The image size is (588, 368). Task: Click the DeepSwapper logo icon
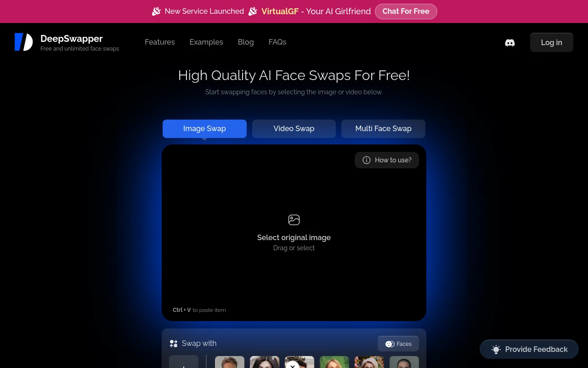[x=23, y=42]
